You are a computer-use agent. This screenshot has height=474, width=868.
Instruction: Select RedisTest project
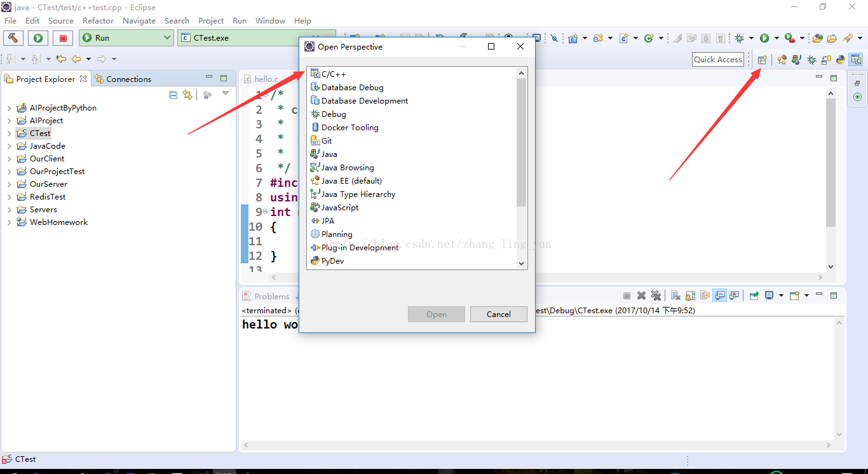tap(48, 197)
